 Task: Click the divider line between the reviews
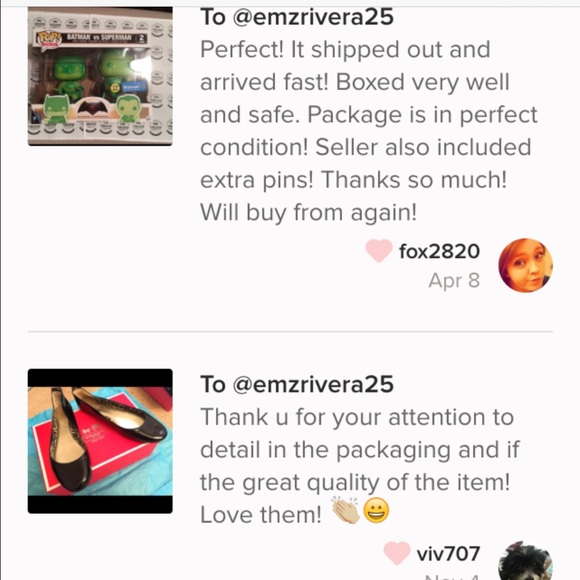click(290, 332)
